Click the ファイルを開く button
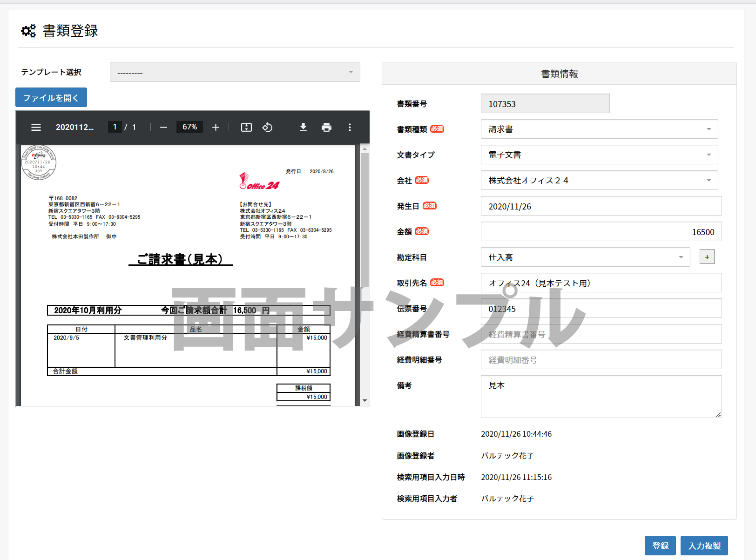The width and height of the screenshot is (756, 560). coord(51,97)
